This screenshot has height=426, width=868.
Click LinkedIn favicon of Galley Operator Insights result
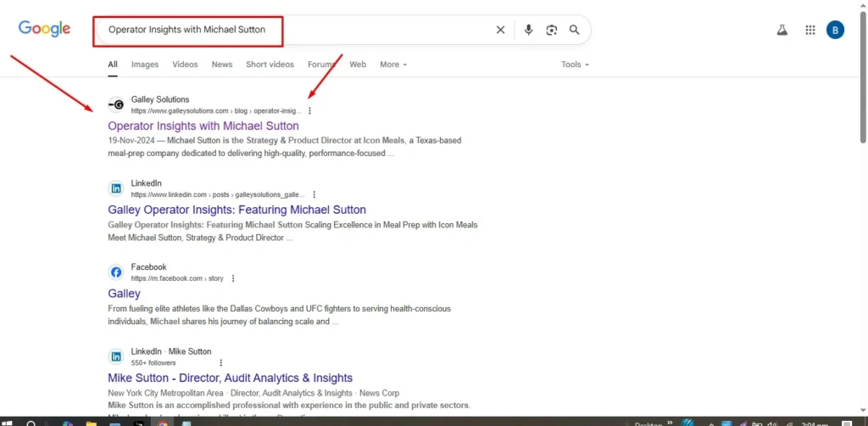115,188
